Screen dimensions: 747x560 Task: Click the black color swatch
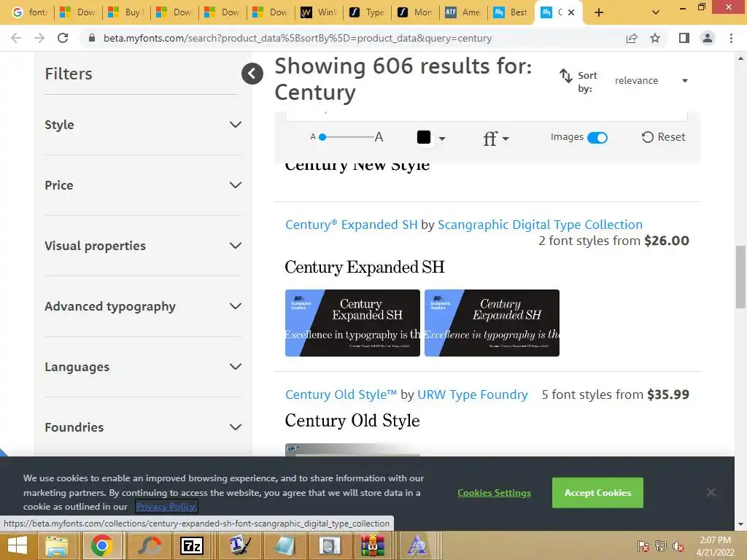(x=424, y=137)
